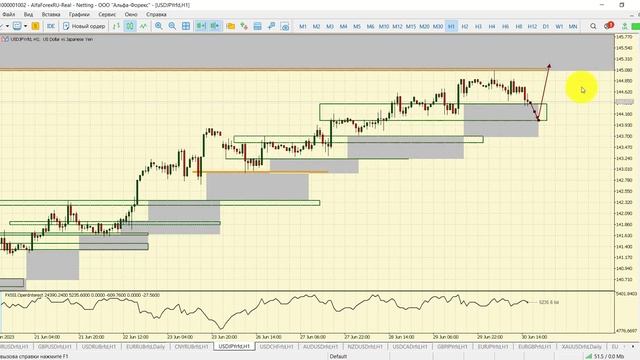The height and width of the screenshot is (360, 640).
Task: Select the W1 weekly timeframe
Action: pyautogui.click(x=559, y=26)
